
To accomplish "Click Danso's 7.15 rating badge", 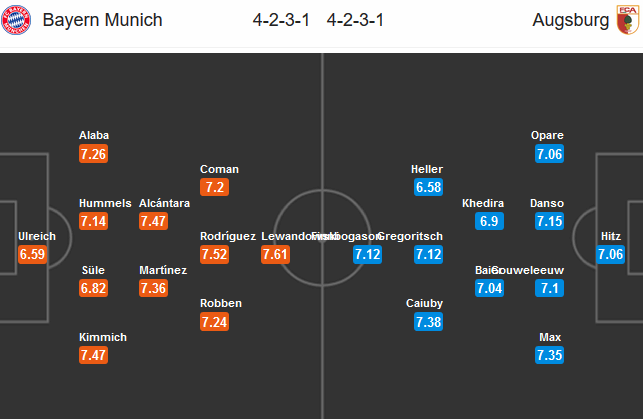I will pos(549,220).
